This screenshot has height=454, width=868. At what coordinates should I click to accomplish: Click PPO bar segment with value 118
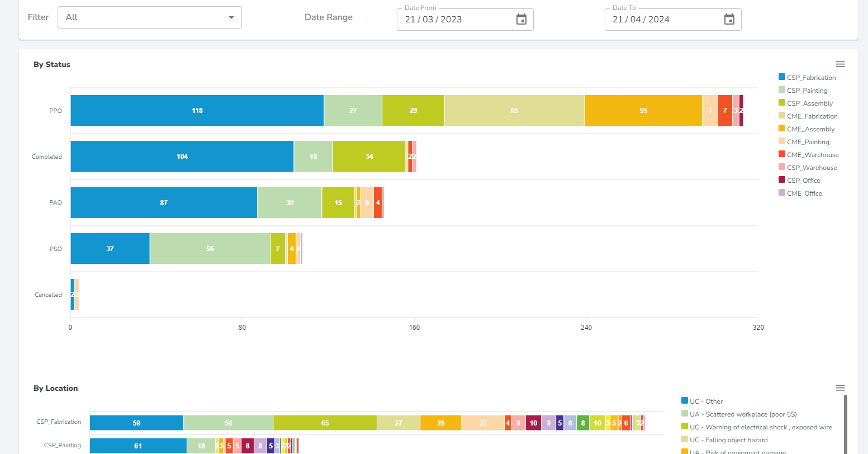click(x=197, y=111)
